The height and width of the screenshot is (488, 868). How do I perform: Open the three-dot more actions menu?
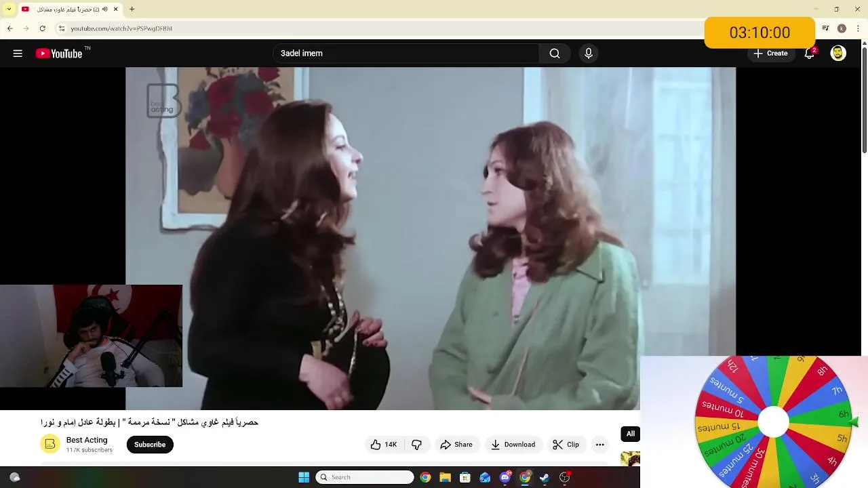(599, 445)
